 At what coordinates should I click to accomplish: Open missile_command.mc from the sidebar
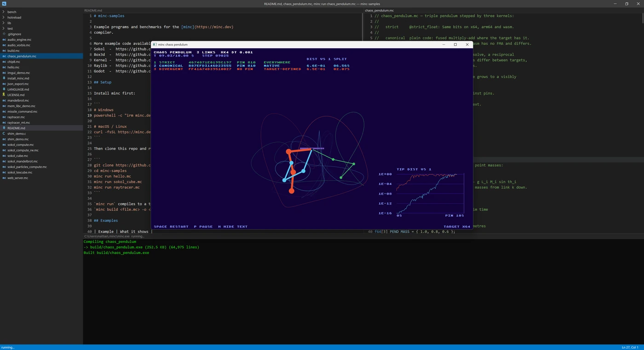pyautogui.click(x=41, y=111)
